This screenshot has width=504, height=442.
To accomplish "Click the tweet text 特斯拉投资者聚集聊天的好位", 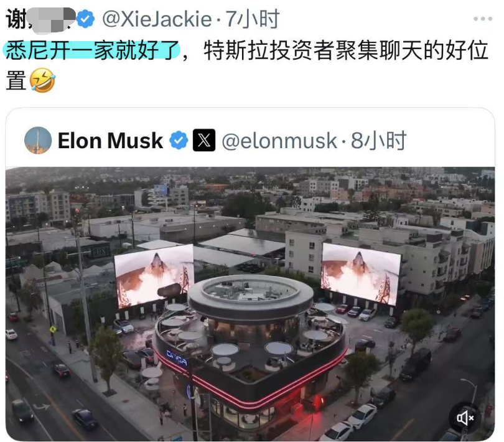I will pyautogui.click(x=346, y=50).
